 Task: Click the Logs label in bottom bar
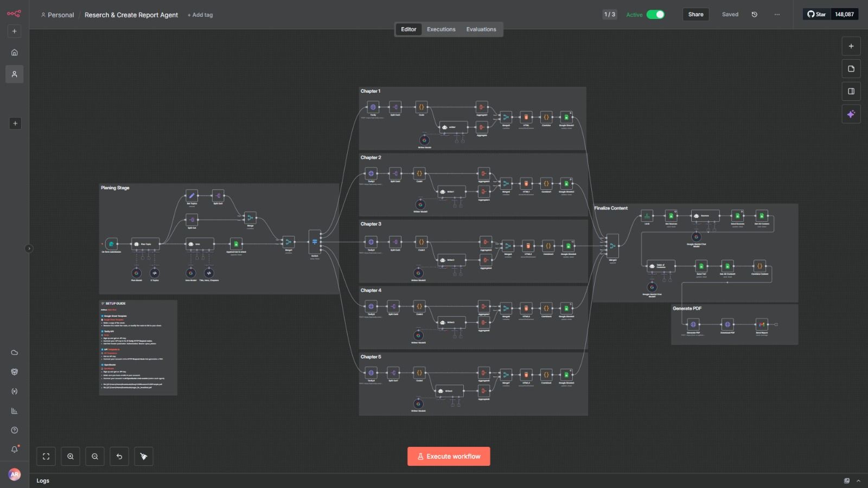[x=43, y=481]
